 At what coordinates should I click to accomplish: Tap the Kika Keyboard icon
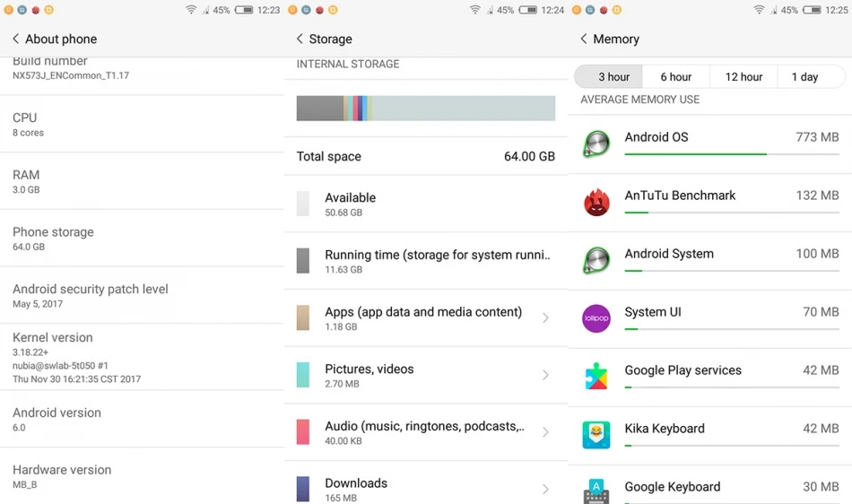[596, 434]
